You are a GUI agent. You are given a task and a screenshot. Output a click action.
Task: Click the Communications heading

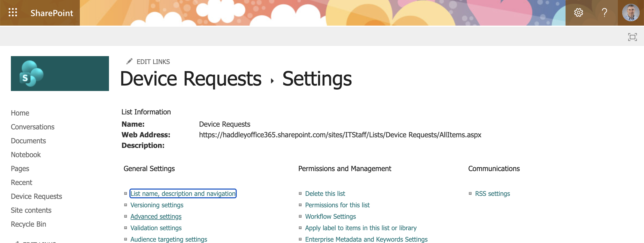(494, 169)
